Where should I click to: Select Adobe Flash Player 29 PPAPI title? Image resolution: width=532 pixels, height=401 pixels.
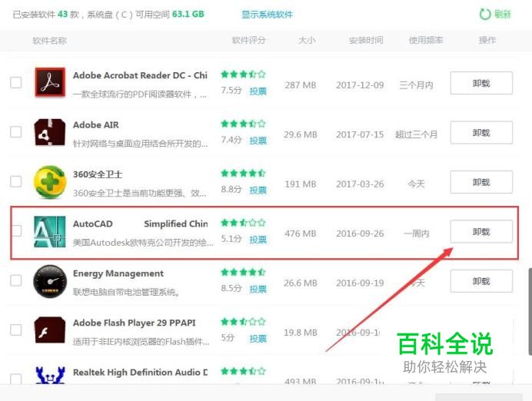[x=135, y=323]
